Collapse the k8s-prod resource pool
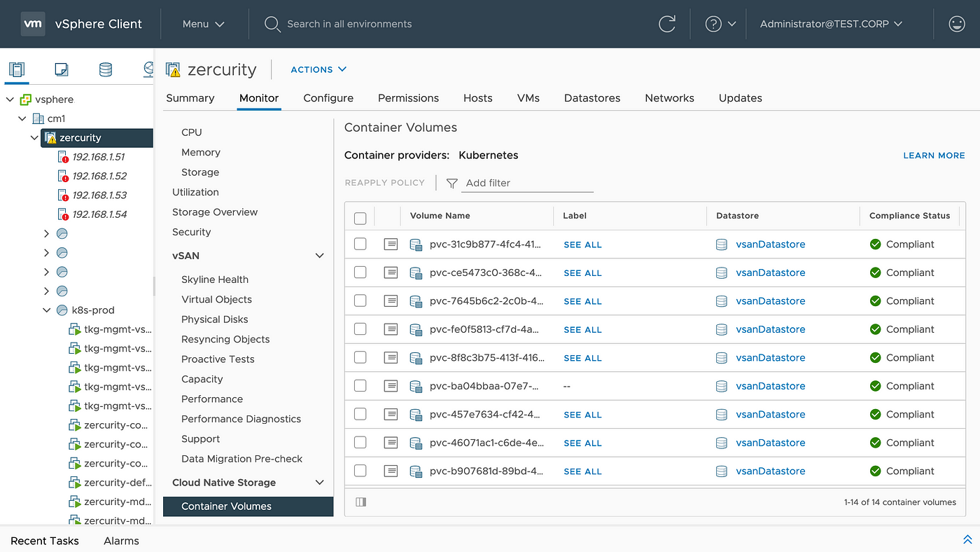 47,310
